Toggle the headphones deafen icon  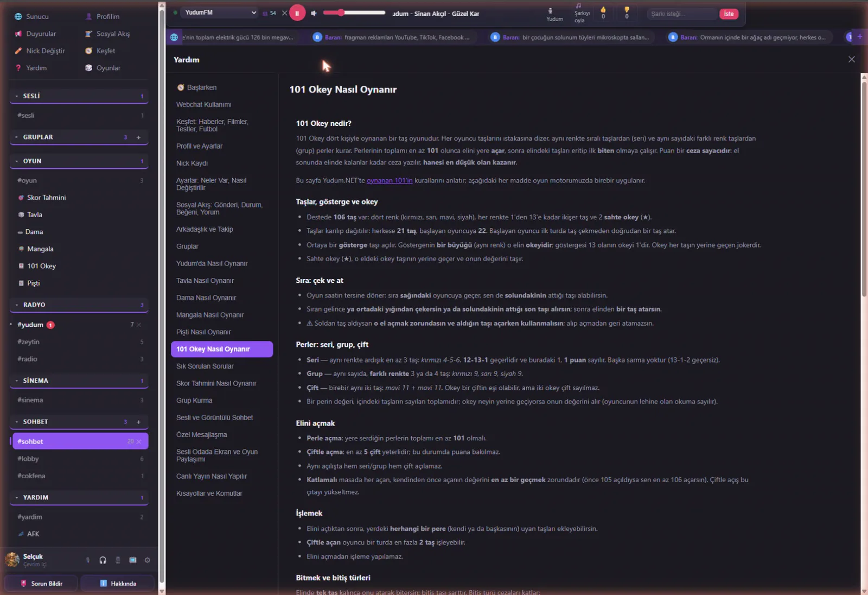(x=103, y=560)
